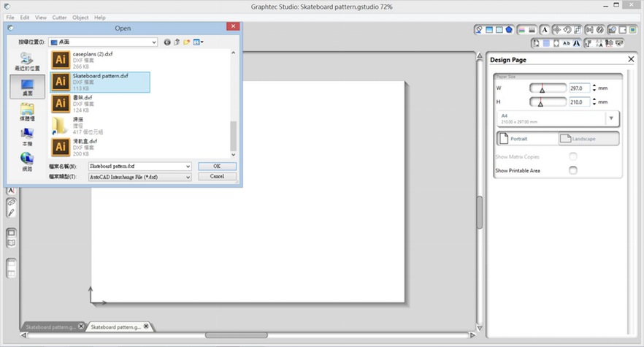644x347 pixels.
Task: Click the dark blade-shaped icon in second toolbar row
Action: (577, 43)
